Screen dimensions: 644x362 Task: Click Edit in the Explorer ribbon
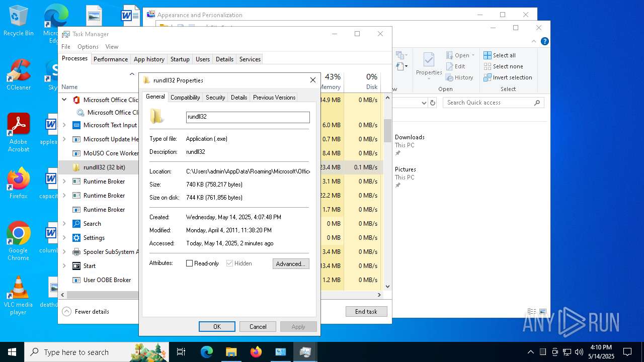coord(455,66)
